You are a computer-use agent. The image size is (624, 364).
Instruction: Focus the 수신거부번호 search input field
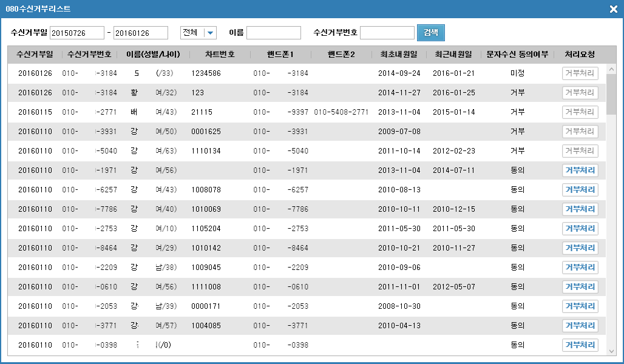[x=387, y=33]
